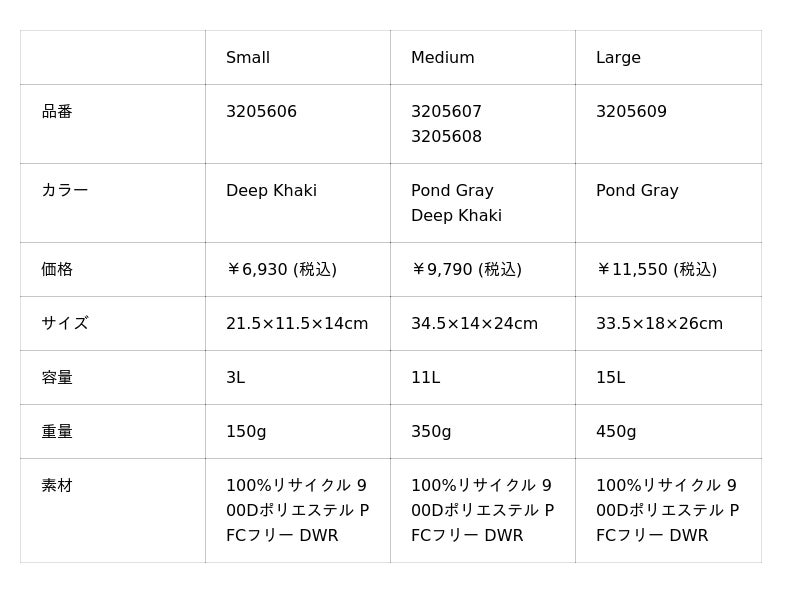Select product number 3205609

(x=632, y=111)
